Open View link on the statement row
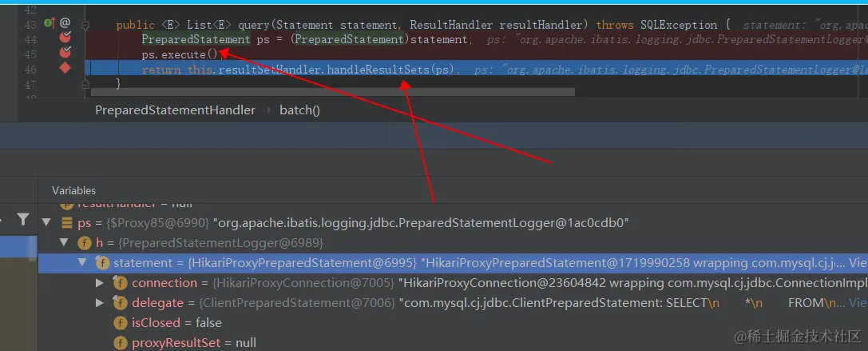 [x=858, y=263]
